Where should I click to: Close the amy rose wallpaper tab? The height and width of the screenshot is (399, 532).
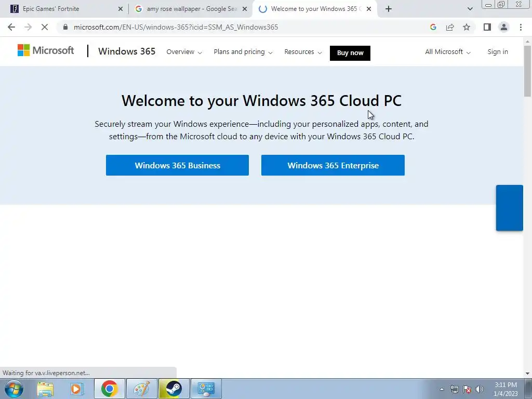pyautogui.click(x=245, y=9)
